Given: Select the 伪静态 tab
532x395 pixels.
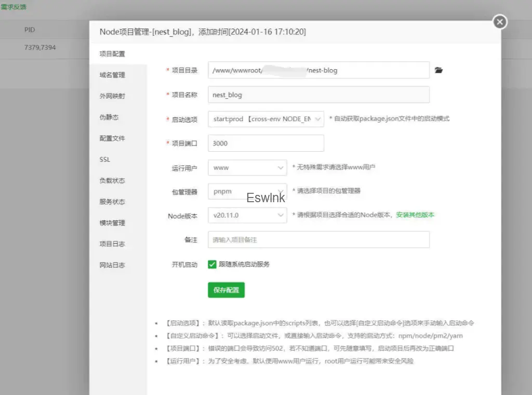Looking at the screenshot, I should click(109, 117).
